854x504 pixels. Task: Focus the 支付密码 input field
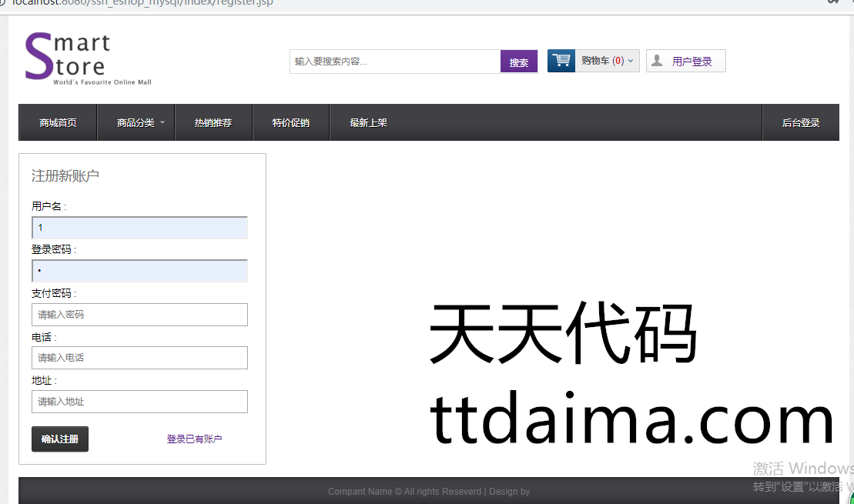coord(139,315)
